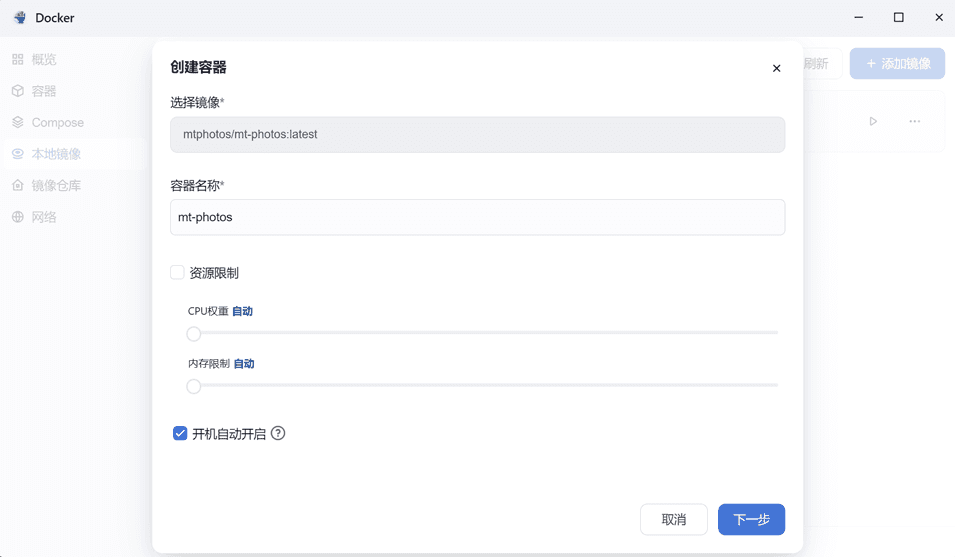This screenshot has height=557, width=955.
Task: Click the 自动 value next to CPU权重
Action: (242, 311)
